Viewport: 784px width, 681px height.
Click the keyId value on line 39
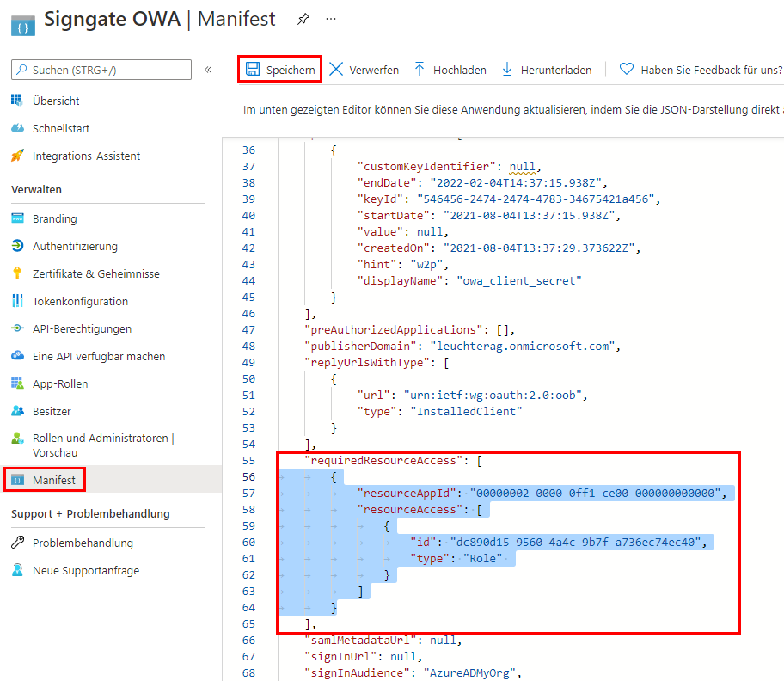(536, 199)
